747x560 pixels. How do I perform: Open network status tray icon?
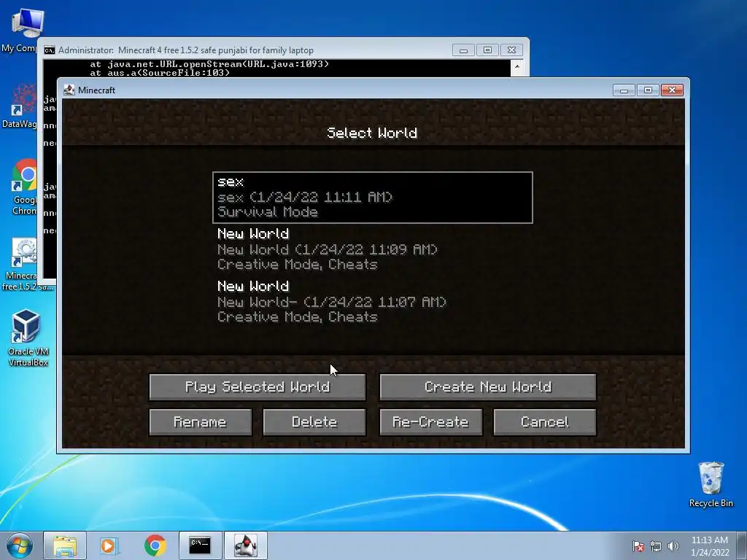(656, 546)
